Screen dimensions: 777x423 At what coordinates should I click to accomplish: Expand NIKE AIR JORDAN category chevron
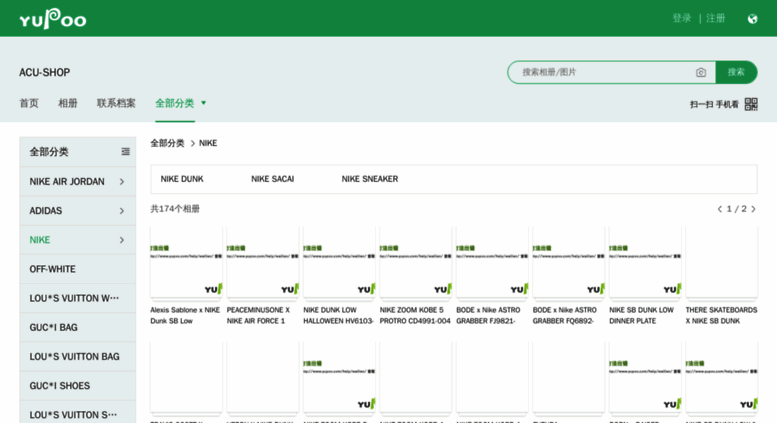(122, 182)
